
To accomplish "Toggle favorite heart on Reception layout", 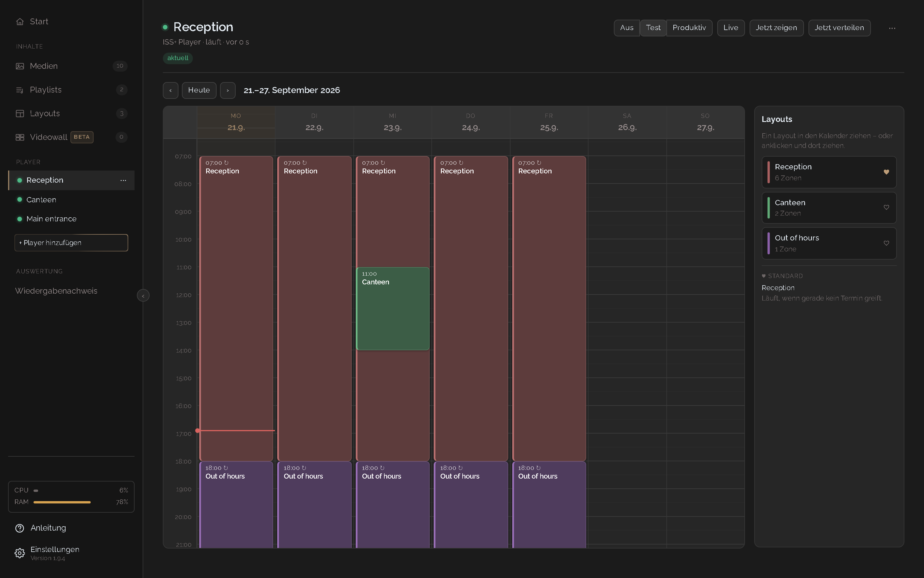I will click(886, 172).
